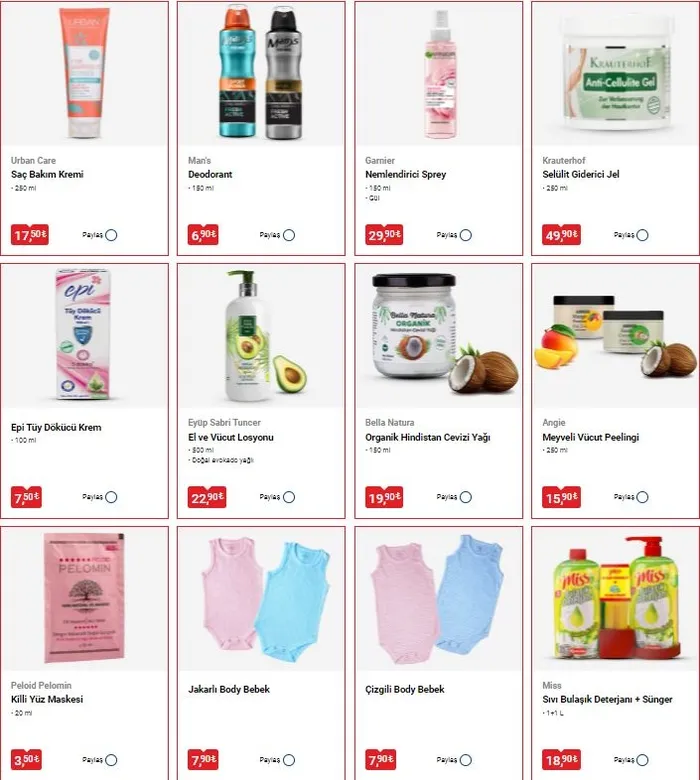Click the Nemlendirici Sprey product title

pos(405,174)
